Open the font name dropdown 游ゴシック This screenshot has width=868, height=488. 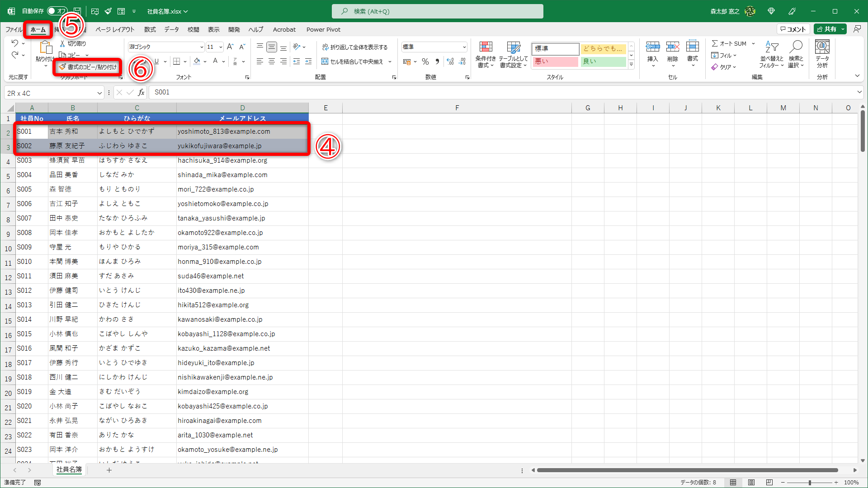point(202,47)
